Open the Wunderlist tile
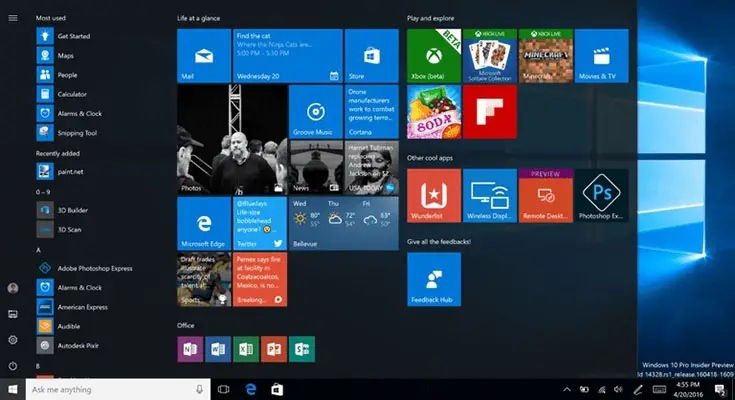The width and height of the screenshot is (735, 400). coord(434,196)
